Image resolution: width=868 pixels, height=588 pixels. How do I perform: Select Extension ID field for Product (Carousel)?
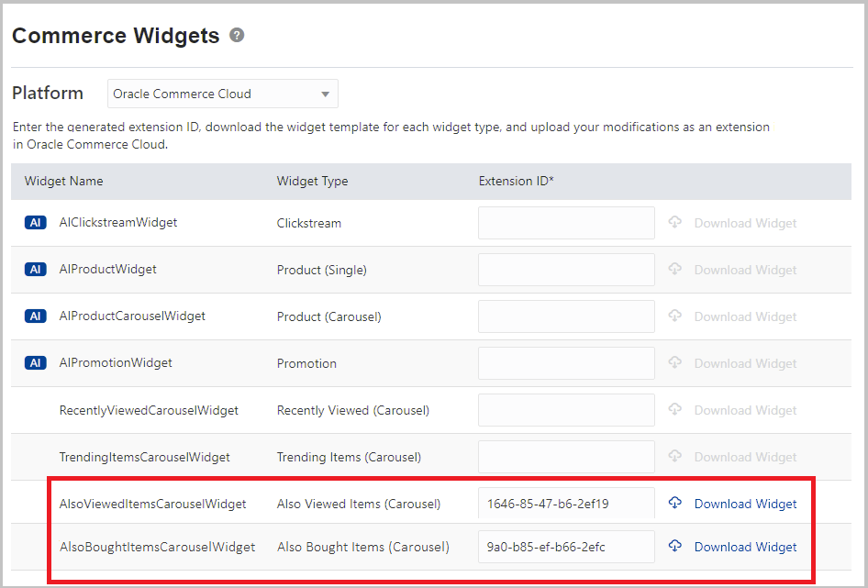pyautogui.click(x=566, y=316)
